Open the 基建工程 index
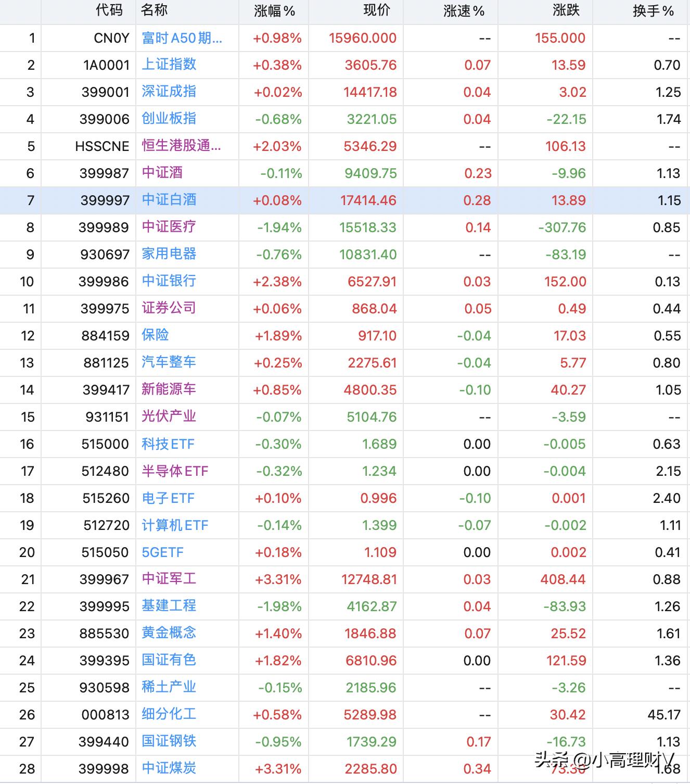The width and height of the screenshot is (690, 784). 169,606
